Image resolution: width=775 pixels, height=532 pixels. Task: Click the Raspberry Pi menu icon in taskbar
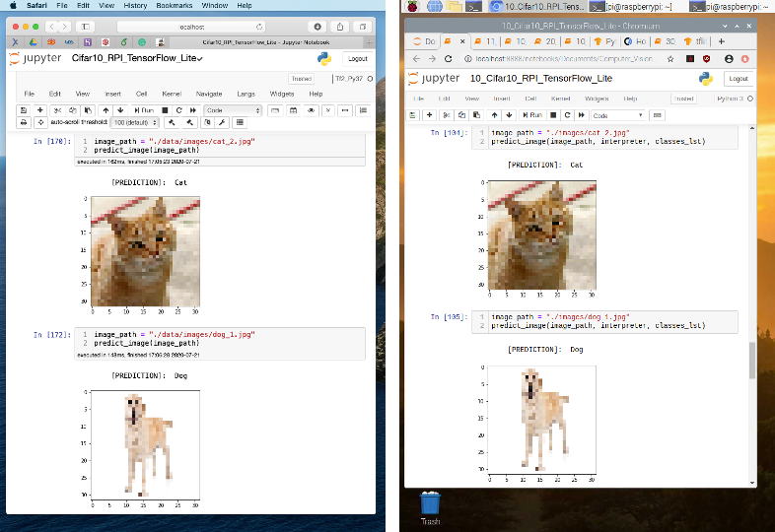tap(411, 7)
